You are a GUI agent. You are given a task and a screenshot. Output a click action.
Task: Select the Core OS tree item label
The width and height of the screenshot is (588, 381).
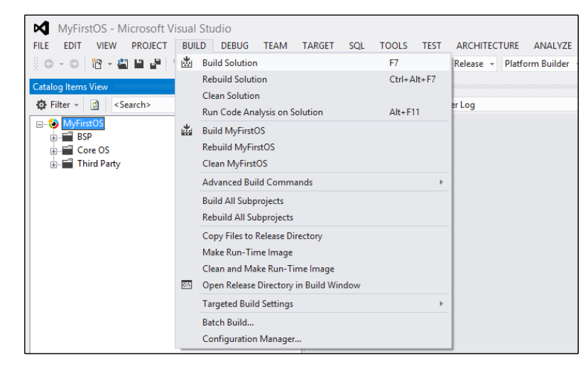pyautogui.click(x=93, y=150)
